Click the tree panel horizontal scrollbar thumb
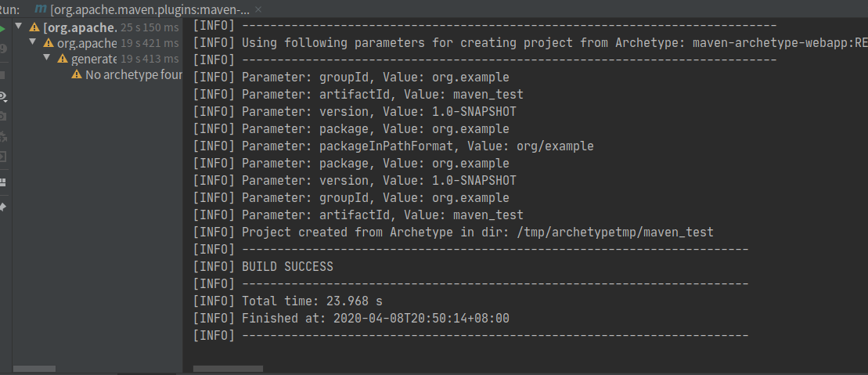Image resolution: width=868 pixels, height=375 pixels. tap(34, 368)
